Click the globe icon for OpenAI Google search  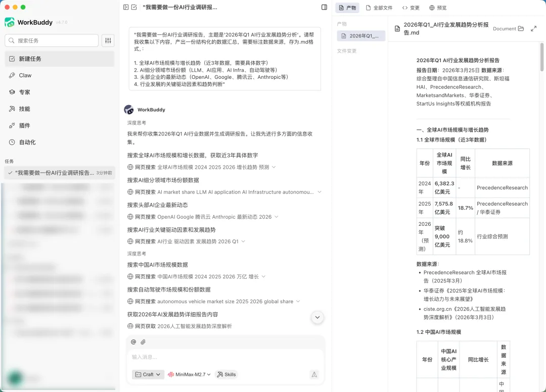tap(130, 217)
